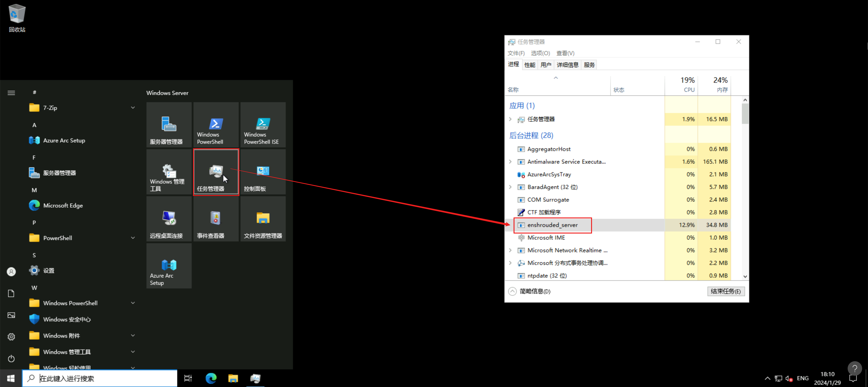
Task: Open Pictures icon in the Start sidebar
Action: [x=11, y=315]
